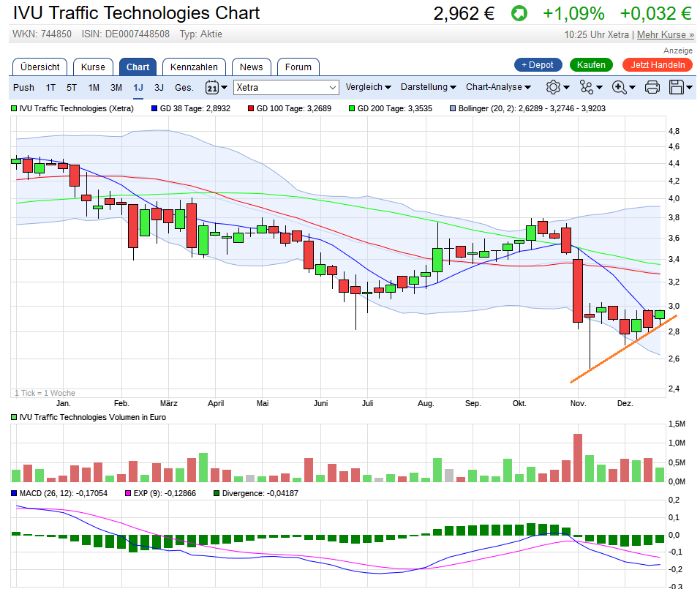Open the Xetra exchange combo box
This screenshot has width=700, height=589.
(286, 88)
